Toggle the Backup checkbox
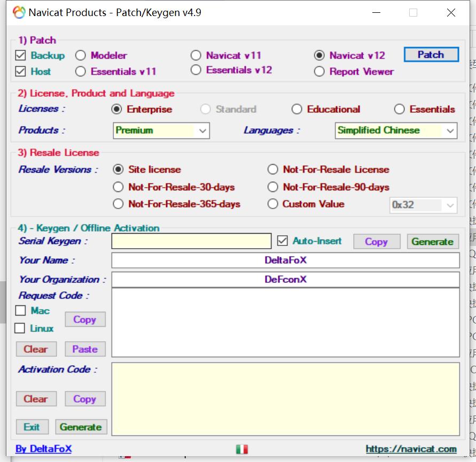Image resolution: width=476 pixels, height=462 pixels. point(21,56)
